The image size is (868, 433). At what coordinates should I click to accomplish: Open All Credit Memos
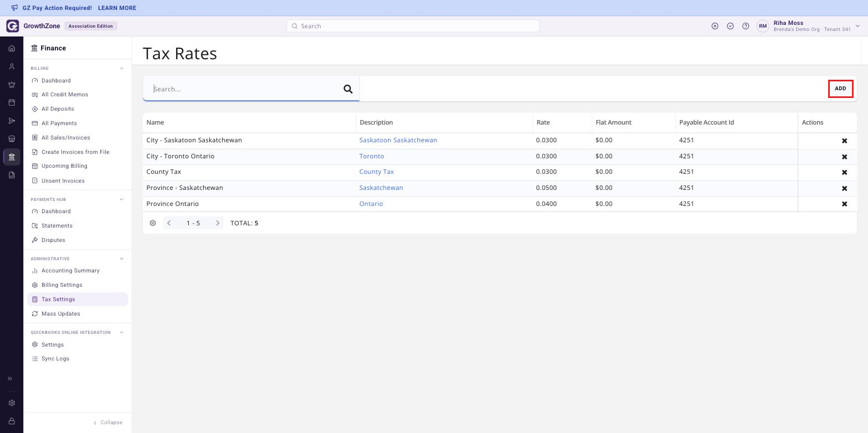pyautogui.click(x=65, y=95)
